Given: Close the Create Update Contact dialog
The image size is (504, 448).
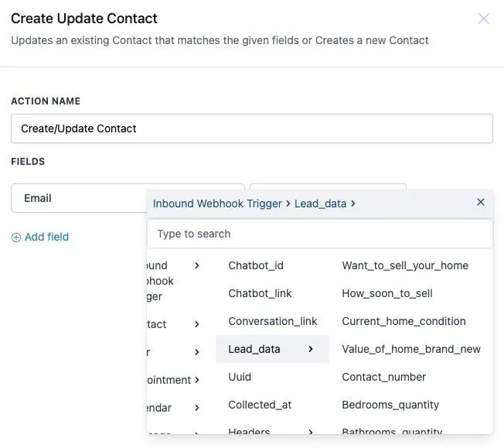Looking at the screenshot, I should [x=483, y=19].
